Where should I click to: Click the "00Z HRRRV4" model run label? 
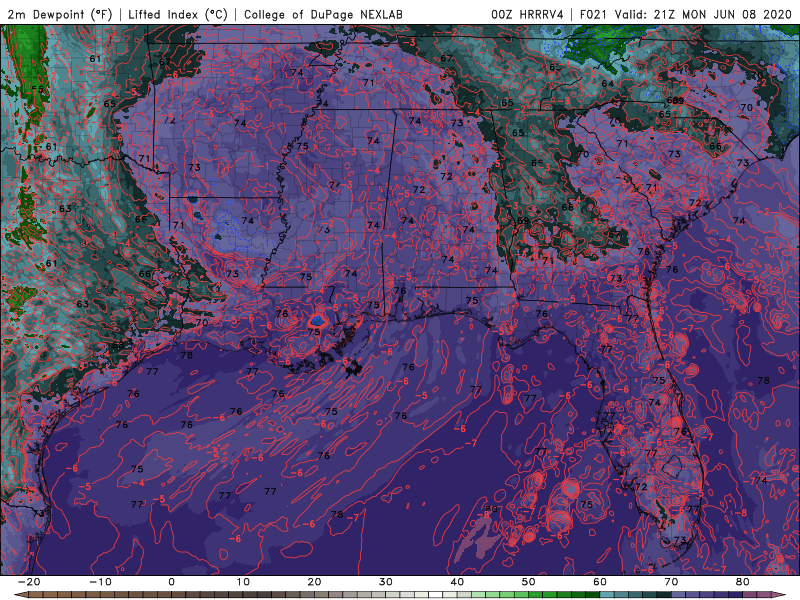(527, 14)
